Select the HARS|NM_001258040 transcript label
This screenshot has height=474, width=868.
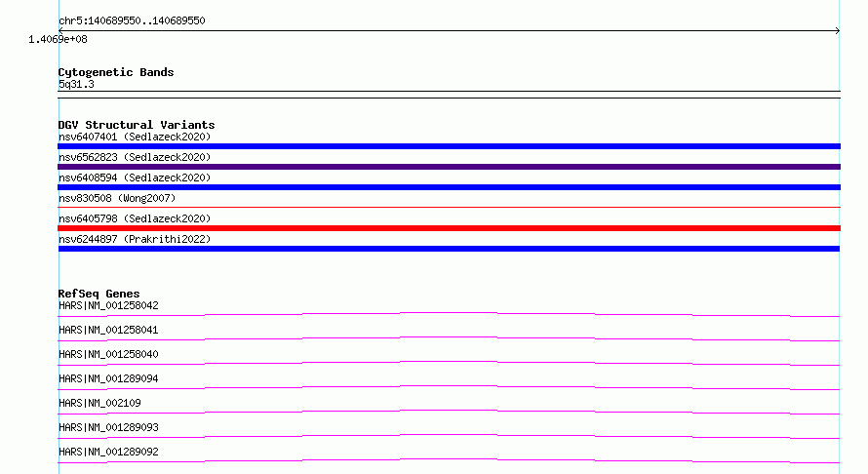(108, 354)
